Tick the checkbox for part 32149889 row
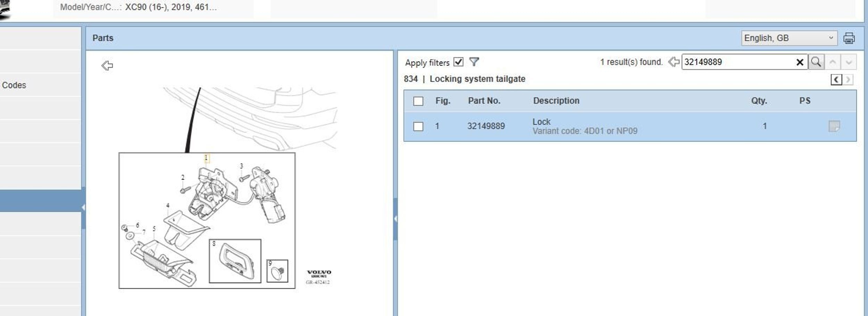Viewport: 868px width, 316px height. tap(418, 126)
